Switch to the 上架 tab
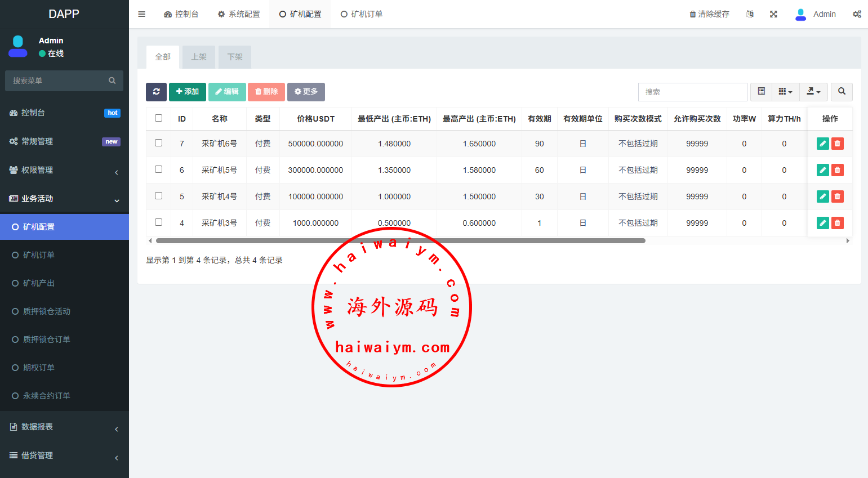Screen dimensions: 868x478 [x=199, y=57]
